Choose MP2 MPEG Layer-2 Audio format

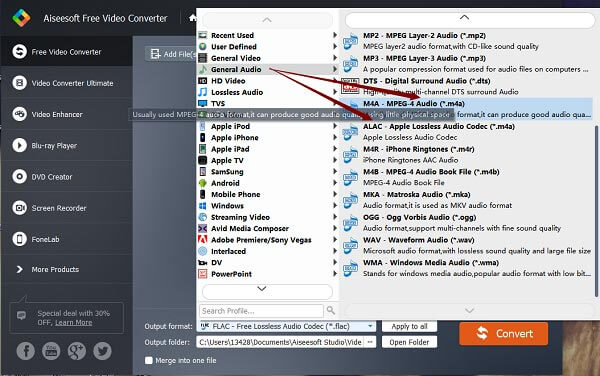[x=466, y=41]
